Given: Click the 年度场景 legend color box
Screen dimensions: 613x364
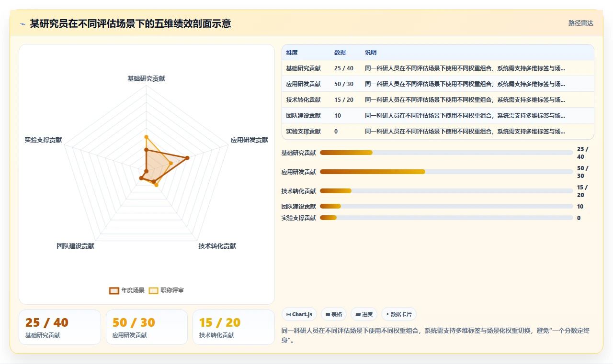Looking at the screenshot, I should coord(114,290).
